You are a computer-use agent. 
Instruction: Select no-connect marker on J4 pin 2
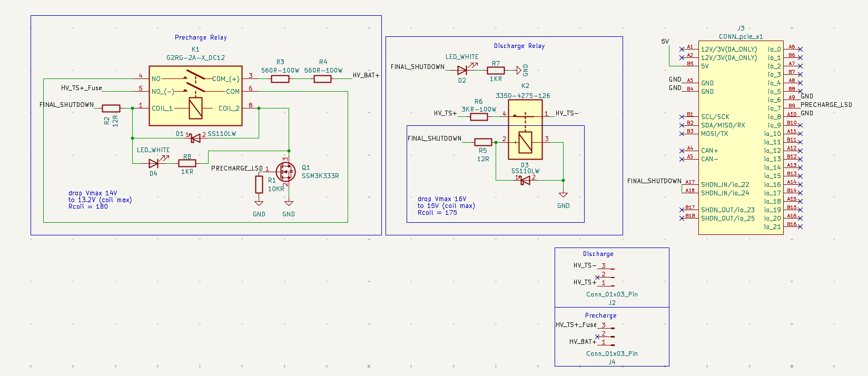point(597,337)
